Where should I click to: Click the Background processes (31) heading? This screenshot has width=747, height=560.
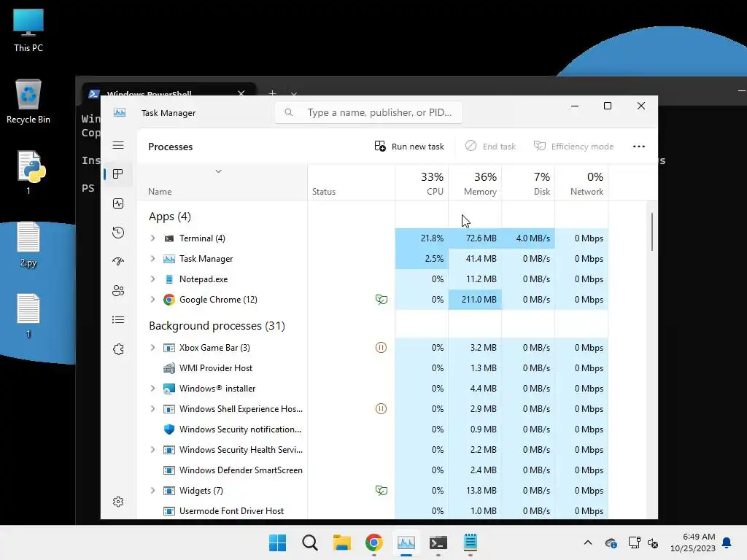click(x=217, y=326)
